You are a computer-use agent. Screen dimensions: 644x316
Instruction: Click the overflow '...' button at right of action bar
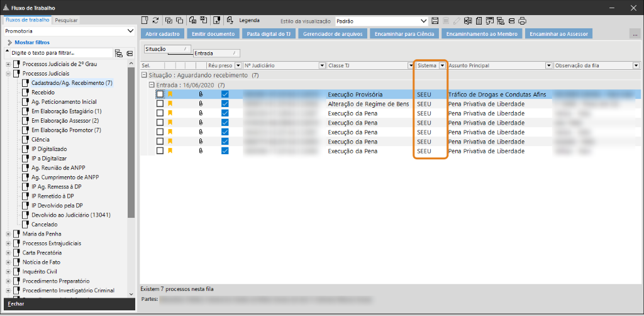coord(635,35)
